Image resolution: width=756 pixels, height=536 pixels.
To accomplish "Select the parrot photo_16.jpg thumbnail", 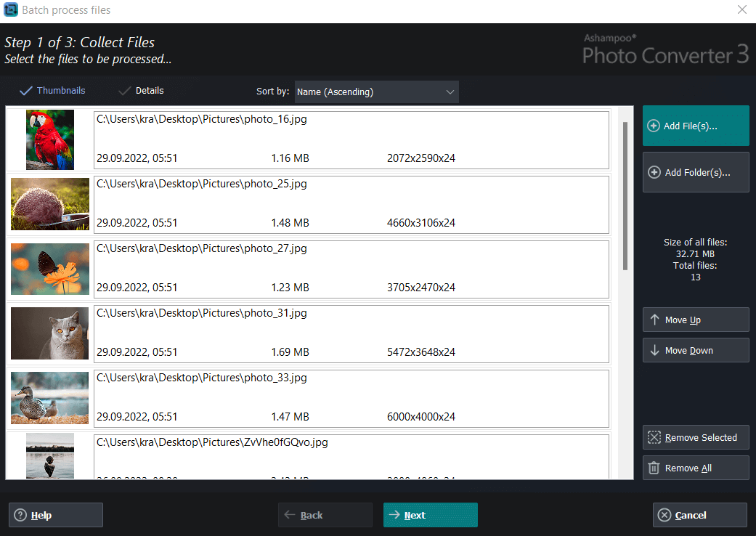I will [49, 138].
